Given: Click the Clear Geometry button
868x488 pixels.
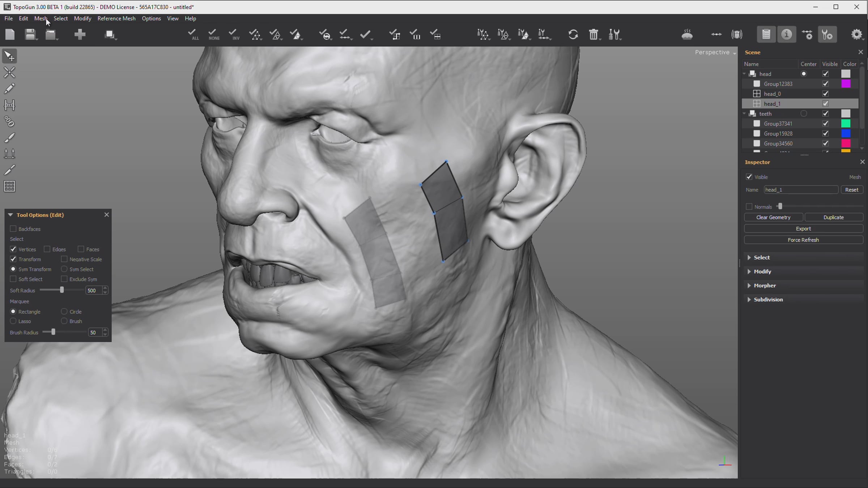Looking at the screenshot, I should click(x=773, y=217).
